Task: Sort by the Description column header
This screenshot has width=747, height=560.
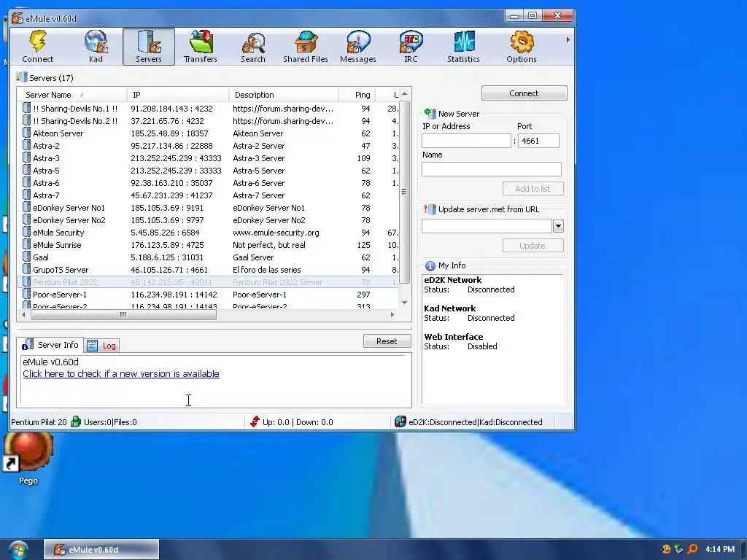Action: point(284,95)
